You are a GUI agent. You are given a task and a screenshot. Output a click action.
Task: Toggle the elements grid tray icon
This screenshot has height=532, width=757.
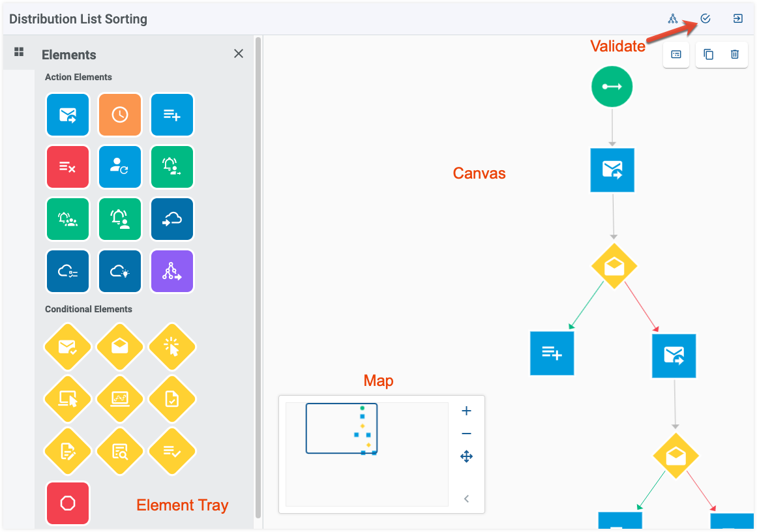pyautogui.click(x=19, y=52)
